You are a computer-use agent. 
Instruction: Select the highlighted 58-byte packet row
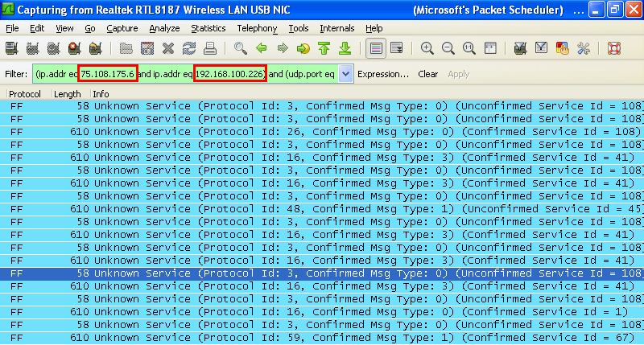tap(322, 273)
